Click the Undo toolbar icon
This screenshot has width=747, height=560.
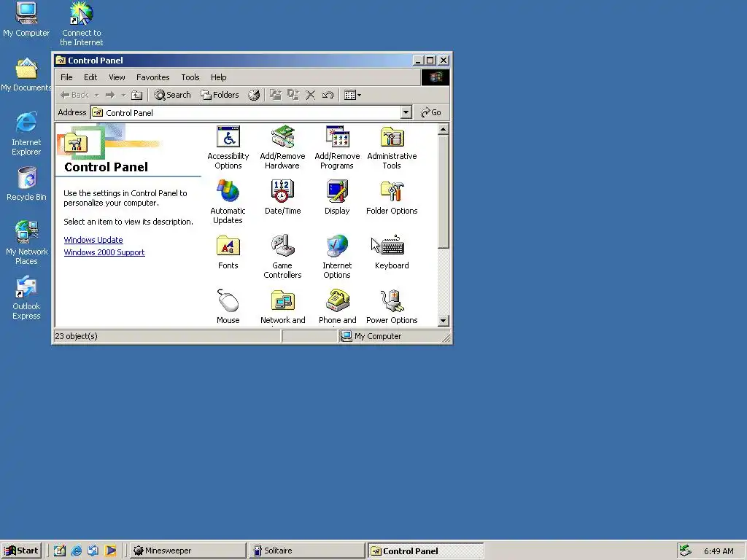point(328,95)
